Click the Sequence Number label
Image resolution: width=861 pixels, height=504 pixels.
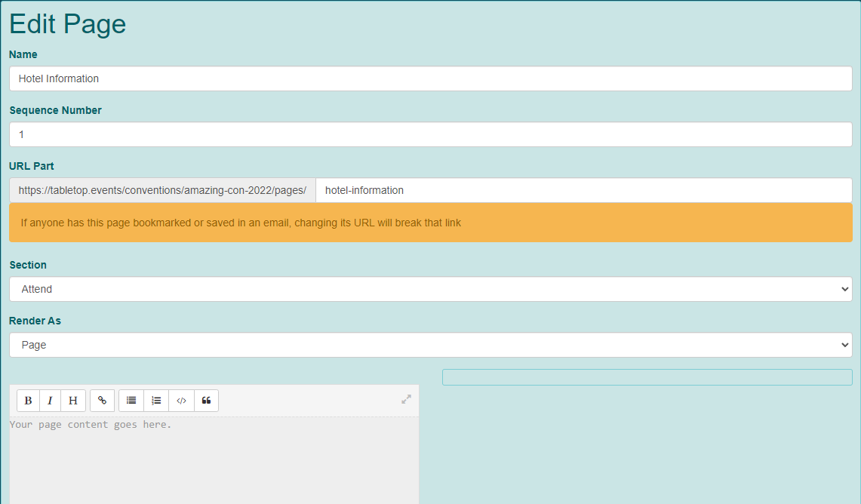click(55, 110)
